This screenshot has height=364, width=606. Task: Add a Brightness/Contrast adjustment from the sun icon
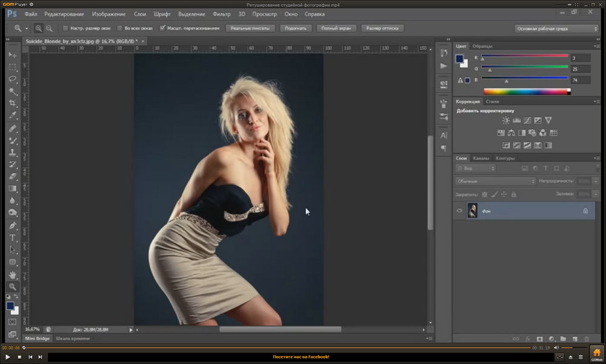(505, 121)
